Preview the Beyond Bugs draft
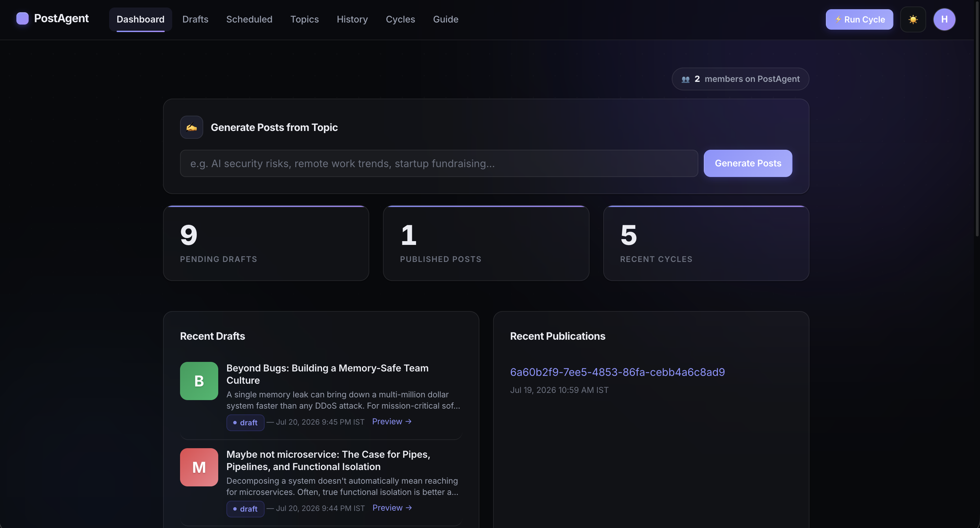The image size is (980, 528). (x=391, y=422)
